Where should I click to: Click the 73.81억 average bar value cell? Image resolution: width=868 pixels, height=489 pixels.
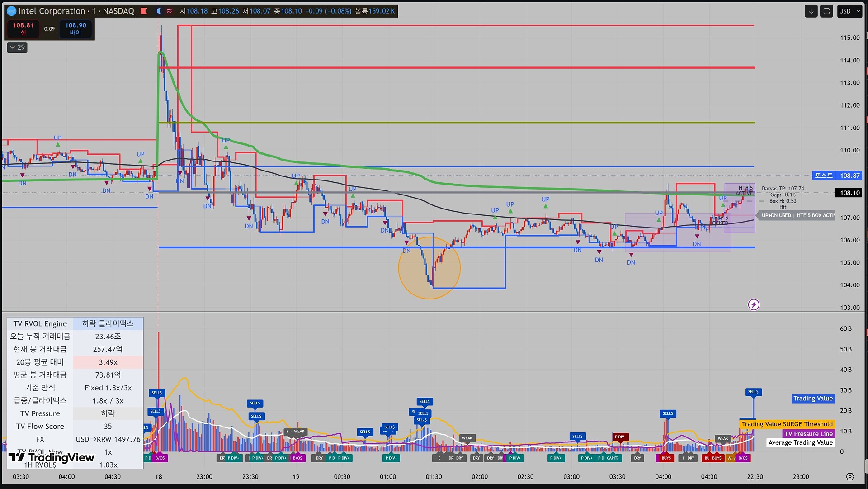[108, 375]
